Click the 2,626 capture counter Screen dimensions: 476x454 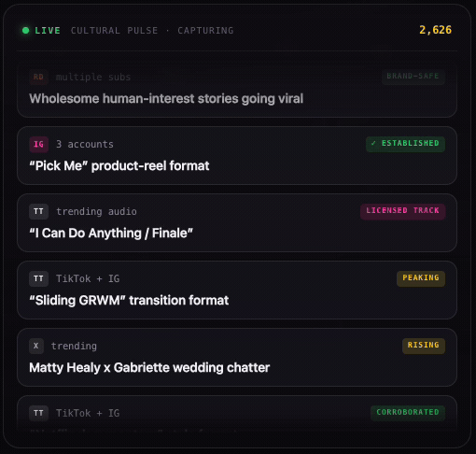tap(435, 30)
